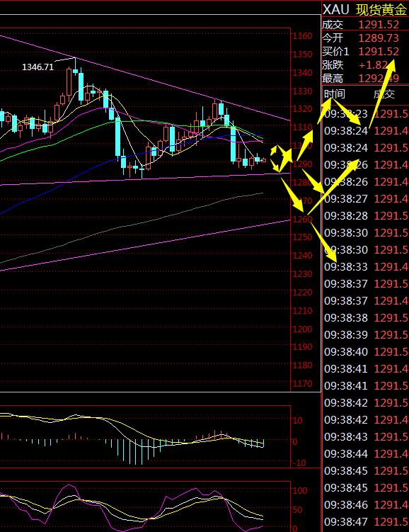Select the 09:38:47 latest tick row

[x=366, y=522]
